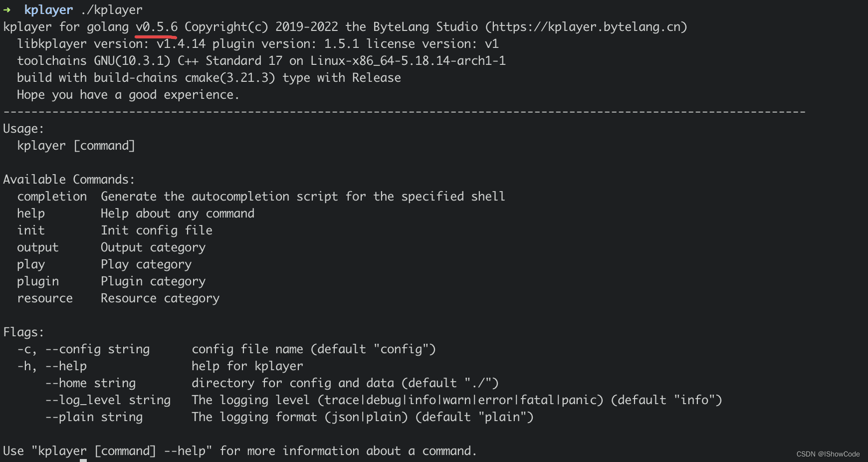Click the CSDN @IShowCode watermark
This screenshot has width=868, height=462.
click(x=828, y=454)
